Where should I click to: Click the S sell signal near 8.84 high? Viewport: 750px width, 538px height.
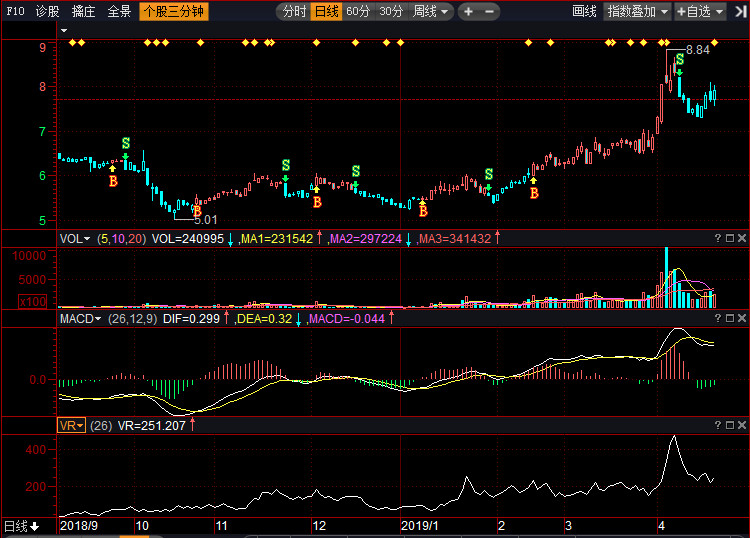click(680, 60)
